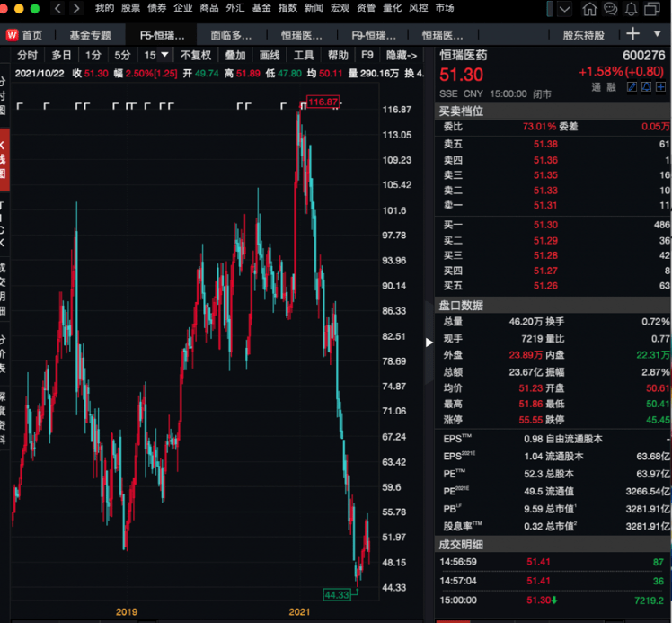
Task: Switch to the 首页 tab
Action: point(32,35)
